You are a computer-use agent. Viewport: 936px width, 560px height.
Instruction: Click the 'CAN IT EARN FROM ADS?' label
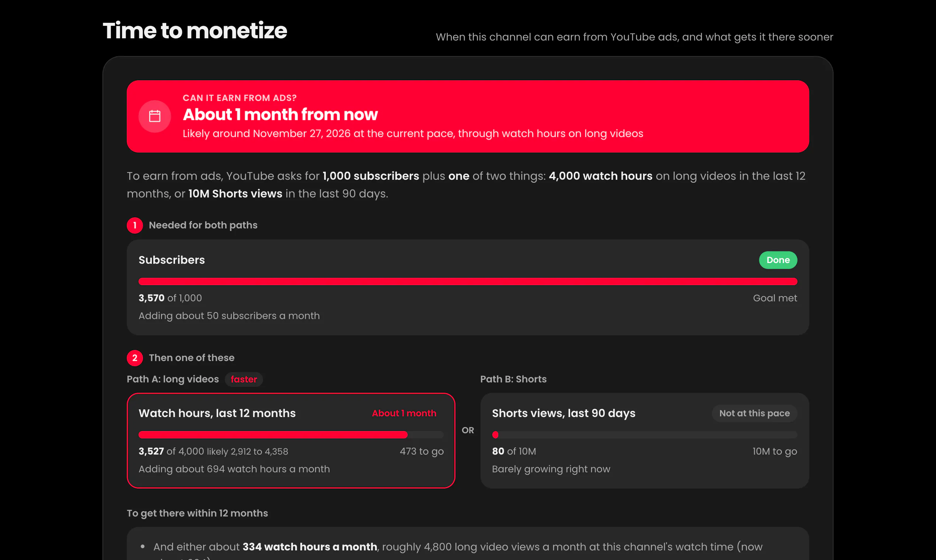240,98
